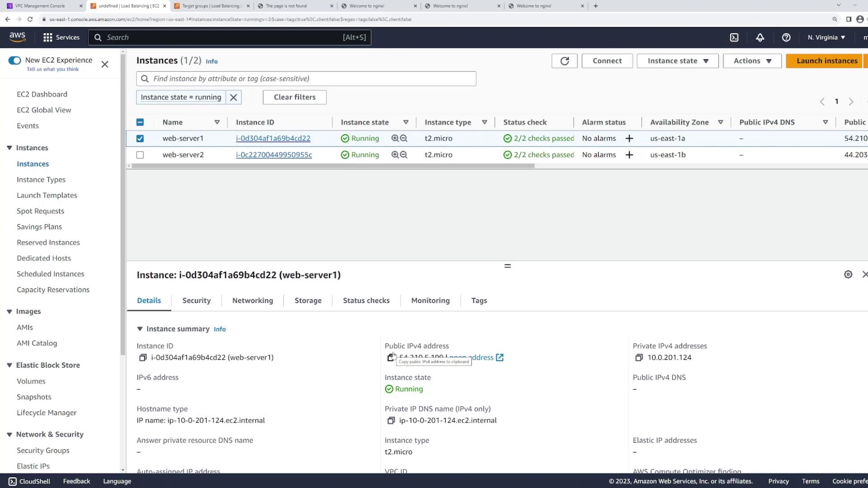Viewport: 868px width, 488px height.
Task: Open Instance state dropdown button
Action: pos(677,61)
